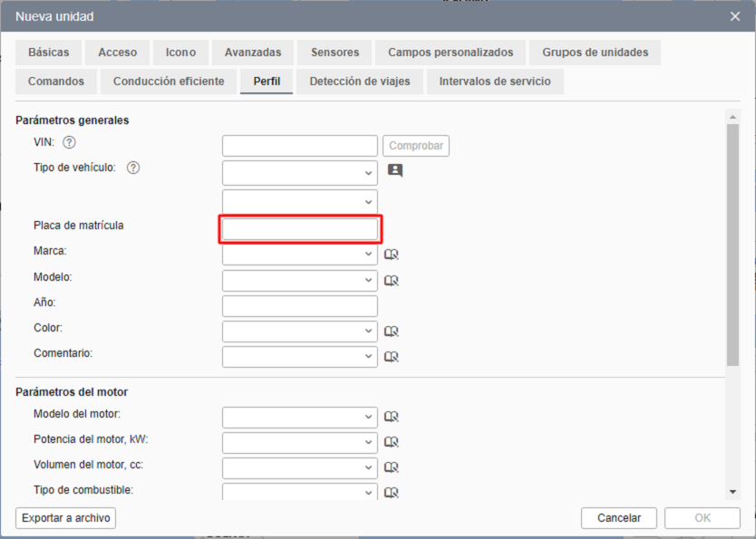Open the Potencia del motor, kW dropdown
This screenshot has height=539, width=756.
tap(300, 442)
